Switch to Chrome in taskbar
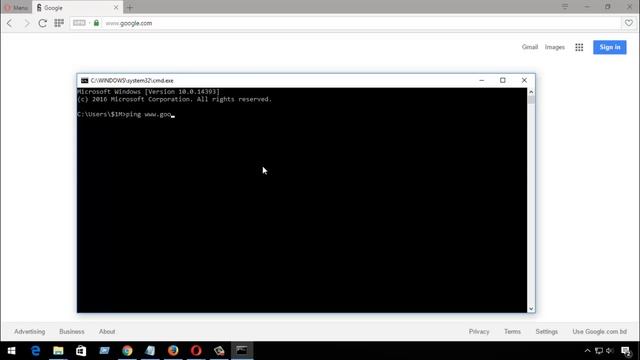This screenshot has width=640, height=360. 127,351
